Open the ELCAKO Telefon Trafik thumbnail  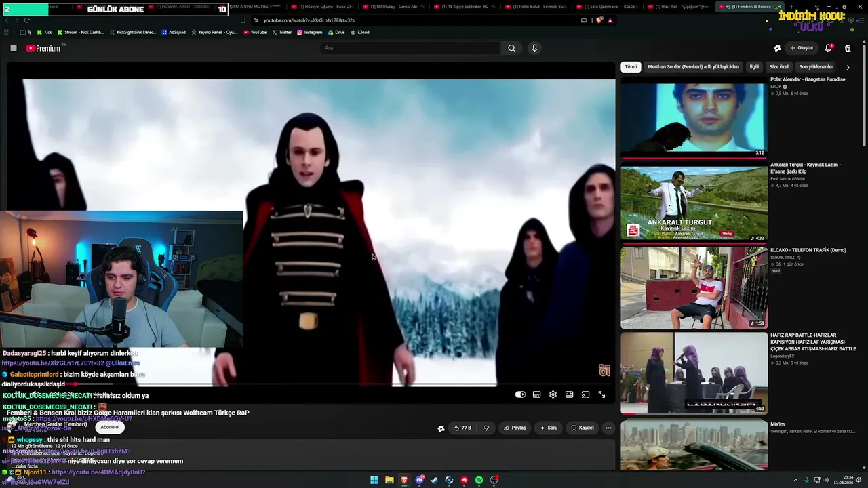pos(694,287)
